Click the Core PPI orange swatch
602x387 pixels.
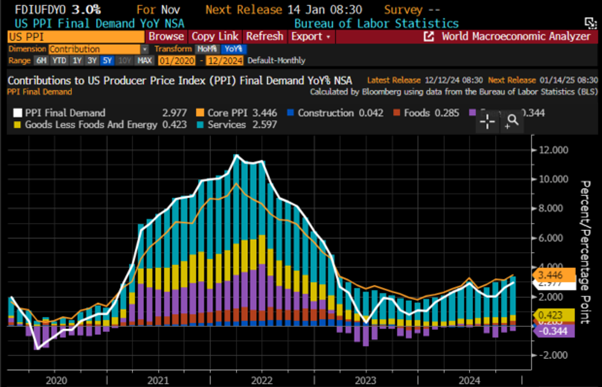[x=200, y=113]
